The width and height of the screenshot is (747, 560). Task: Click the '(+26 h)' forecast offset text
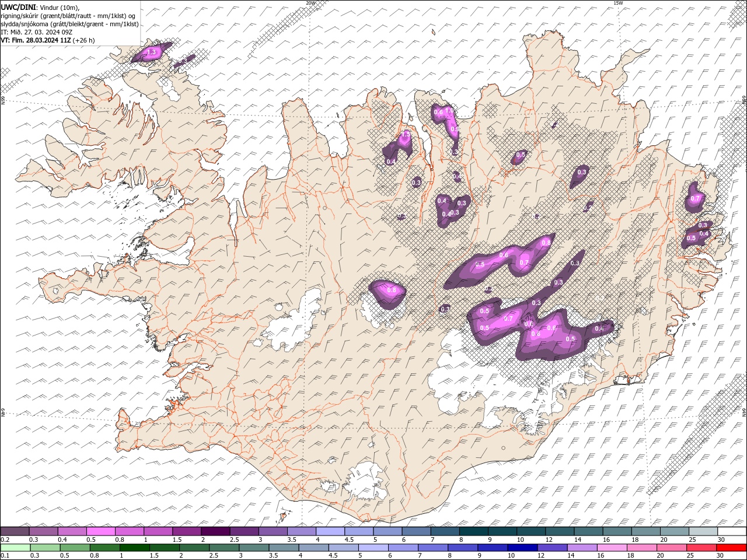[84, 40]
